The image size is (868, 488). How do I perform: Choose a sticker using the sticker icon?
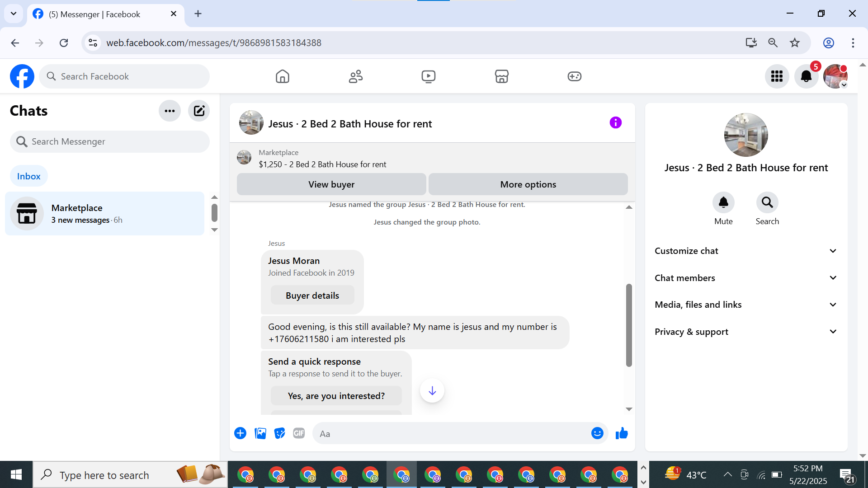(x=280, y=433)
